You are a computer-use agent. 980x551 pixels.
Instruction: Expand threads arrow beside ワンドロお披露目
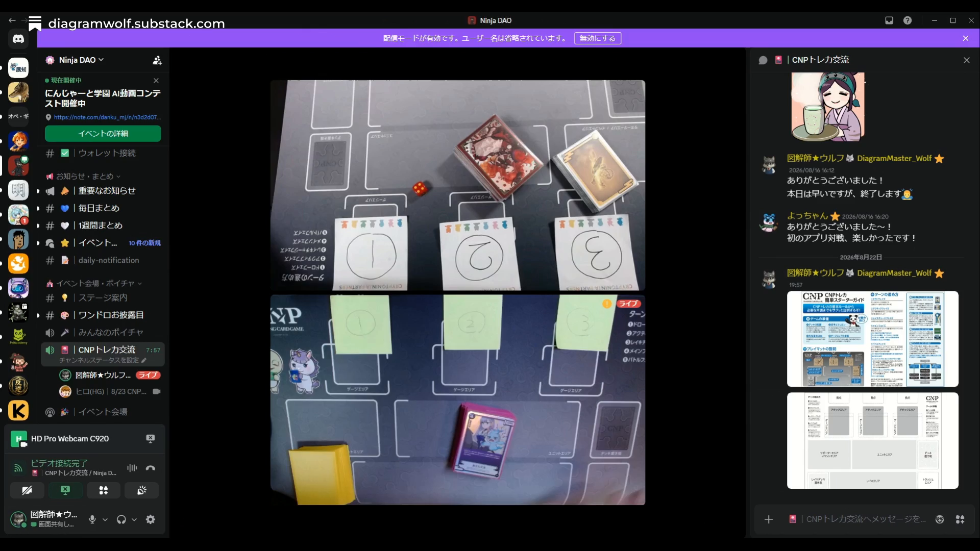pos(38,316)
